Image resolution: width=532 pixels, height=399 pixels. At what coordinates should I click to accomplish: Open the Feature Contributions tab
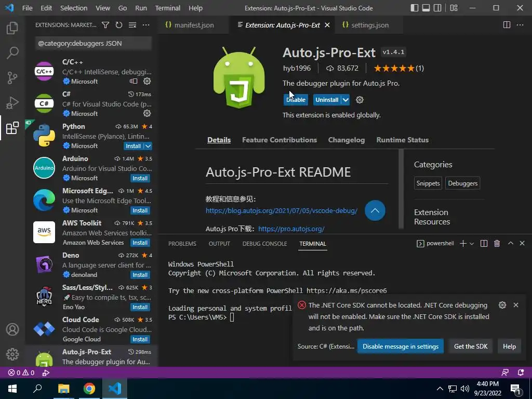pos(279,140)
